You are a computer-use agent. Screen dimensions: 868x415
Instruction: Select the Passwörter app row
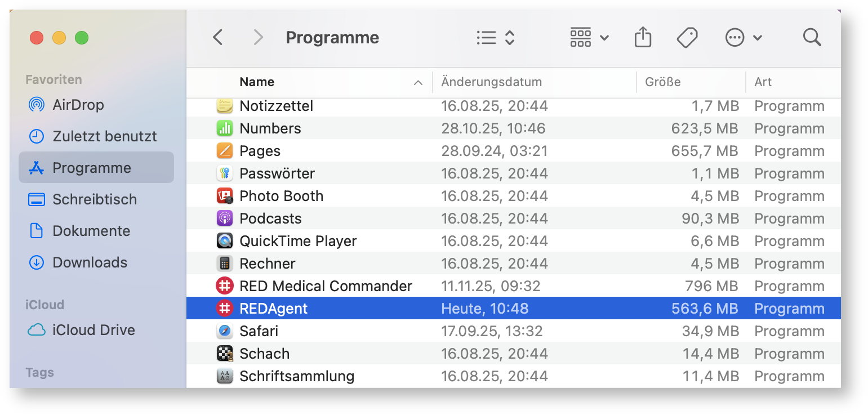[x=277, y=173]
